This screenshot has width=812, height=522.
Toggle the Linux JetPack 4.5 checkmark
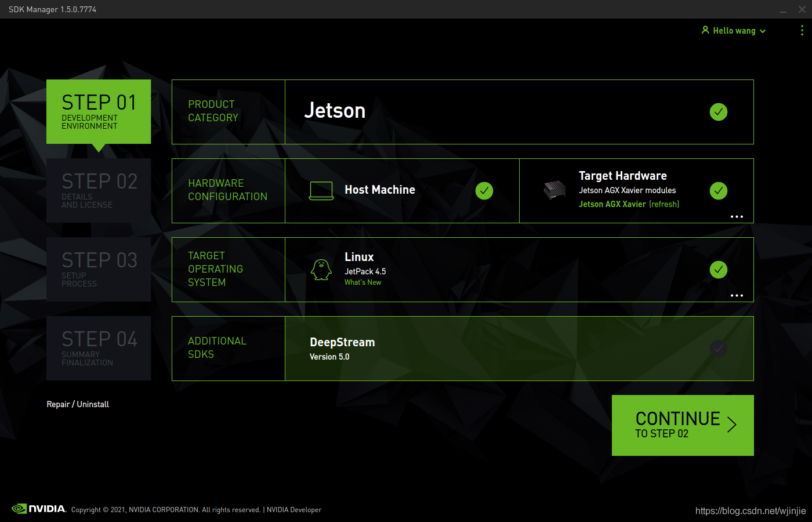[x=719, y=270]
